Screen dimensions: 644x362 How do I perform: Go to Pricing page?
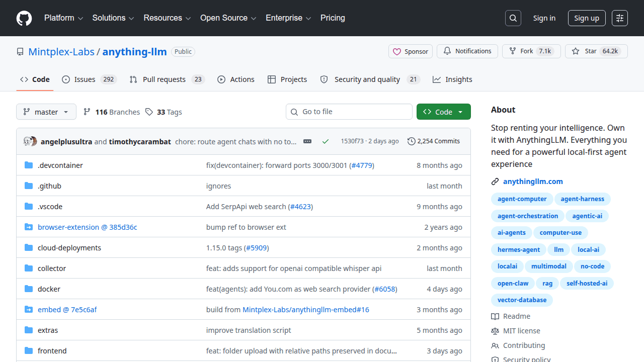click(333, 18)
